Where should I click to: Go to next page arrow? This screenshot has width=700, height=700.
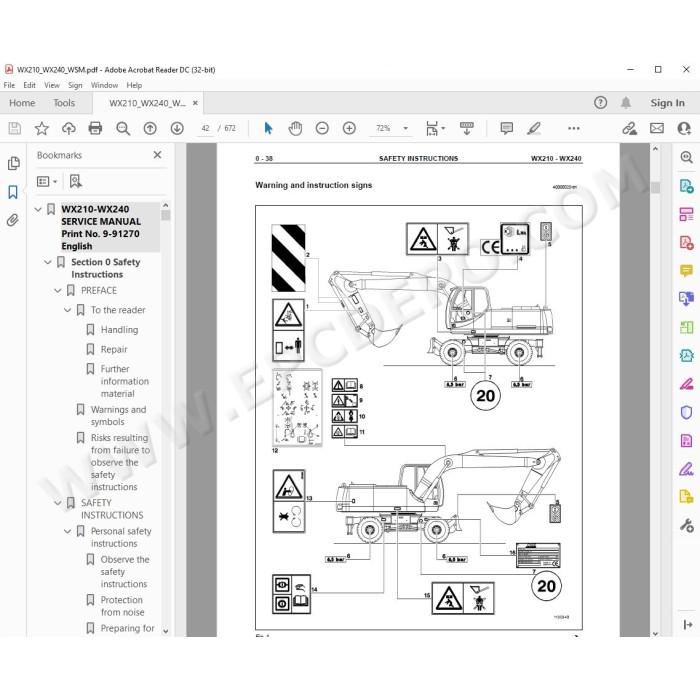177,129
